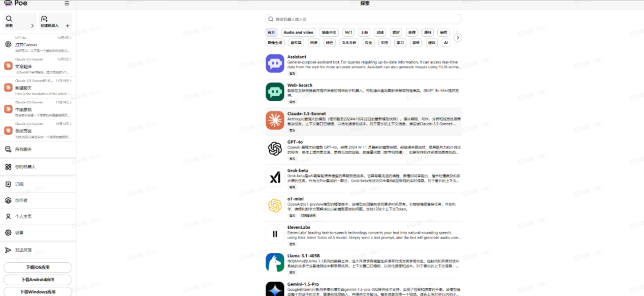Open the Assistant bot title
Viewport: 644px width, 296px height.
tap(297, 57)
